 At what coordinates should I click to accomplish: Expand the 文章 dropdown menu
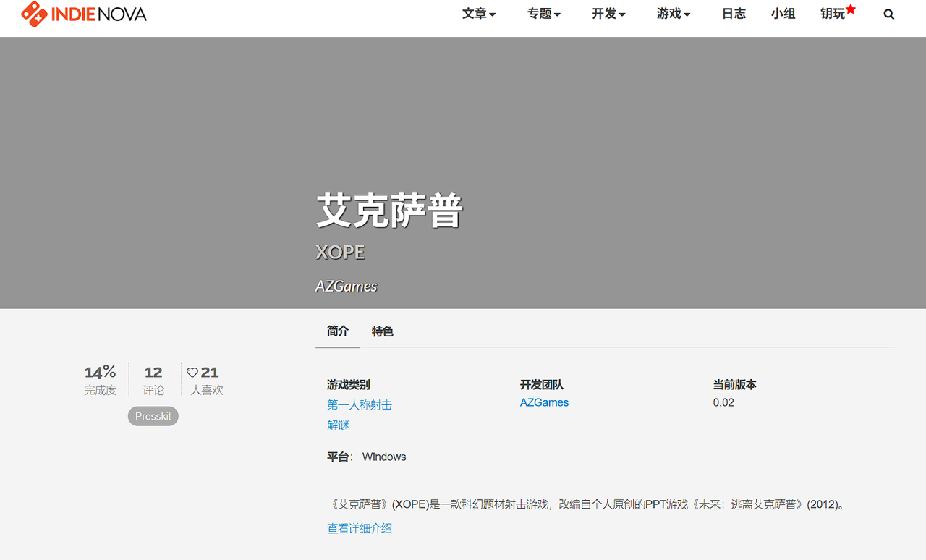(479, 14)
